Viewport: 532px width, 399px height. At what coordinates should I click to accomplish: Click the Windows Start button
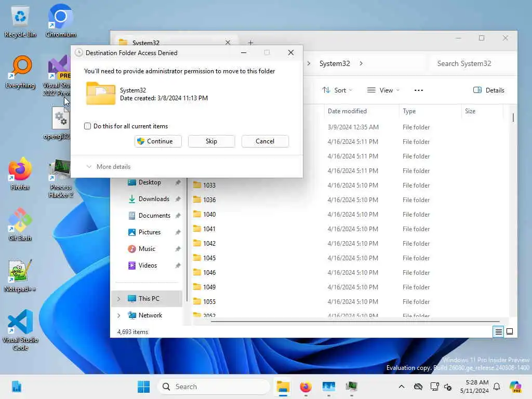pos(143,387)
